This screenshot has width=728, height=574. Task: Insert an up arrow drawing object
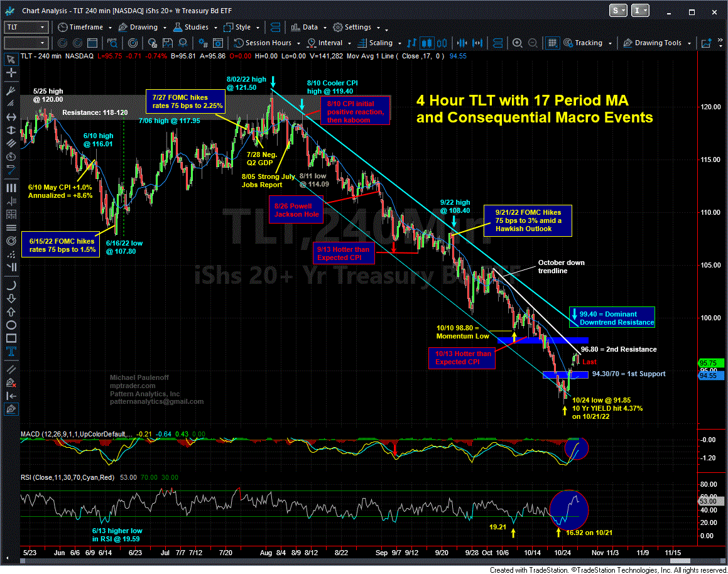click(x=11, y=312)
